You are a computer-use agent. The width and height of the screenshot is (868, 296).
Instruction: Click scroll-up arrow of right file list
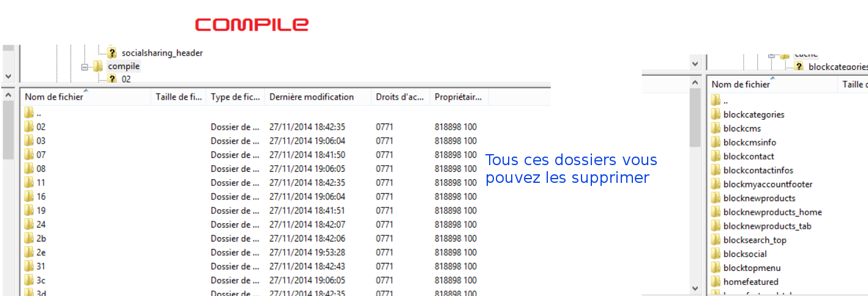(695, 82)
